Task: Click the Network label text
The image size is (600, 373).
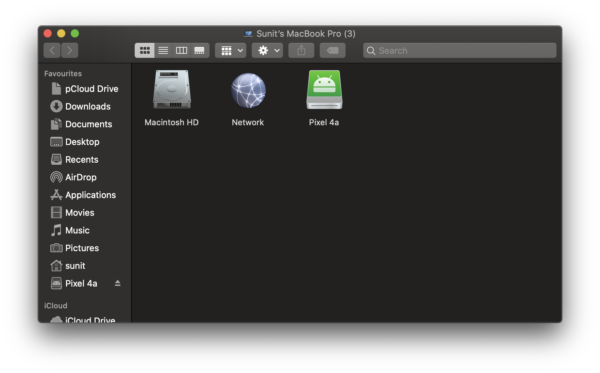Action: coord(248,122)
